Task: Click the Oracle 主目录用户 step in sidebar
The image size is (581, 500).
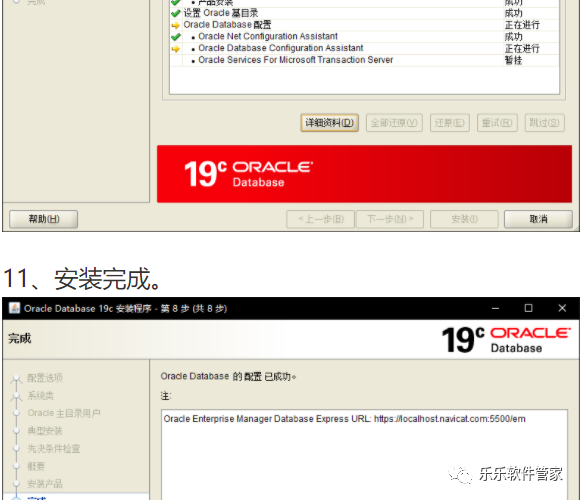Action: click(x=64, y=413)
